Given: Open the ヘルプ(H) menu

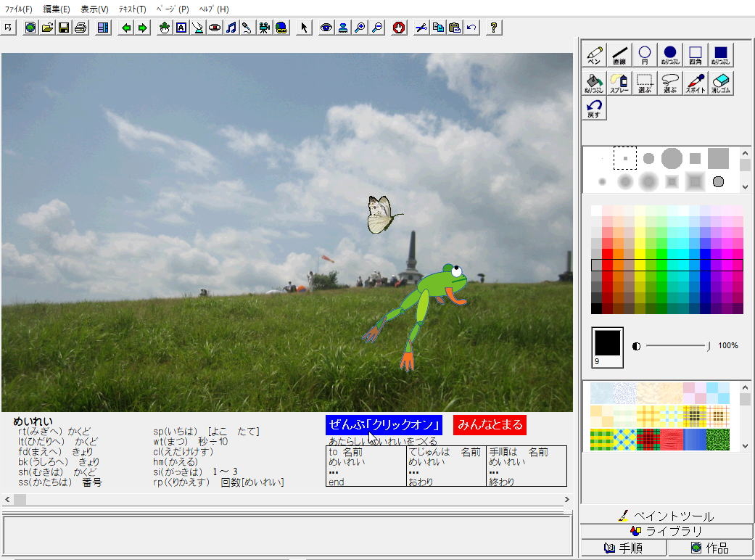Looking at the screenshot, I should click(x=214, y=9).
